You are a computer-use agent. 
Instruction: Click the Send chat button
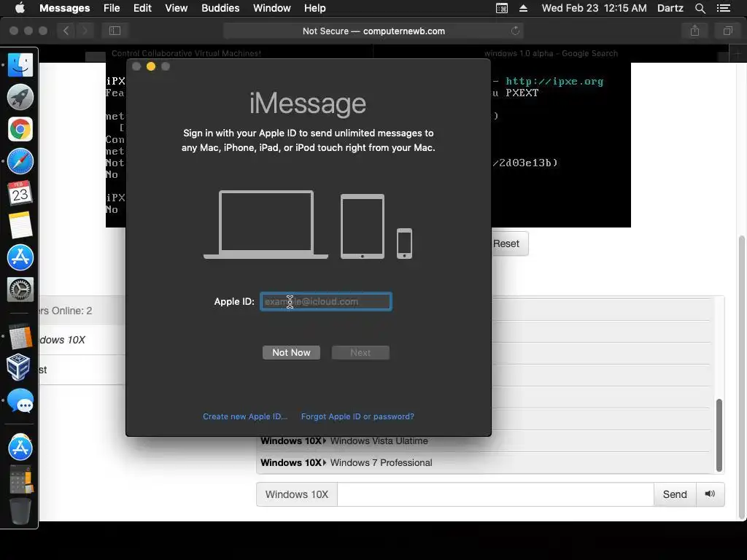coord(675,494)
